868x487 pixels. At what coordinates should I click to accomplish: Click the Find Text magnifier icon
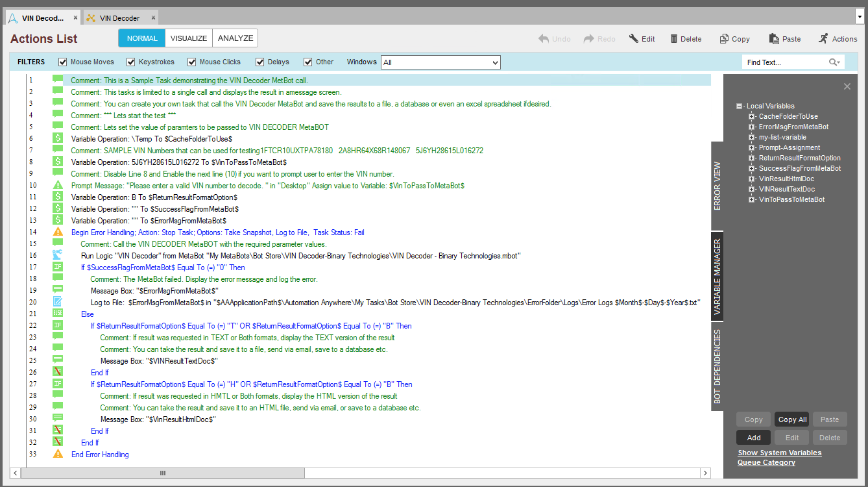click(833, 62)
